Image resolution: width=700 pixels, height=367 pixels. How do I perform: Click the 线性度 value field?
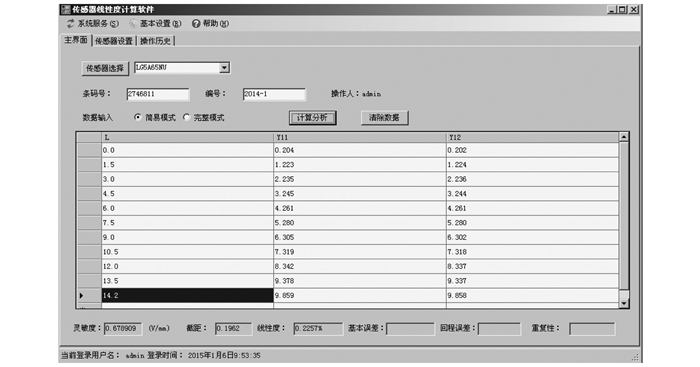coord(318,329)
